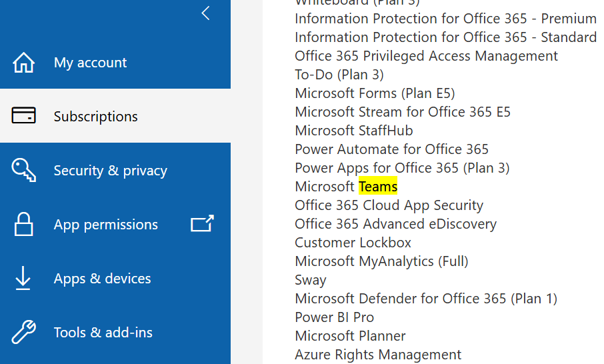Image resolution: width=604 pixels, height=364 pixels.
Task: Click the key icon for Security & privacy
Action: (x=23, y=170)
